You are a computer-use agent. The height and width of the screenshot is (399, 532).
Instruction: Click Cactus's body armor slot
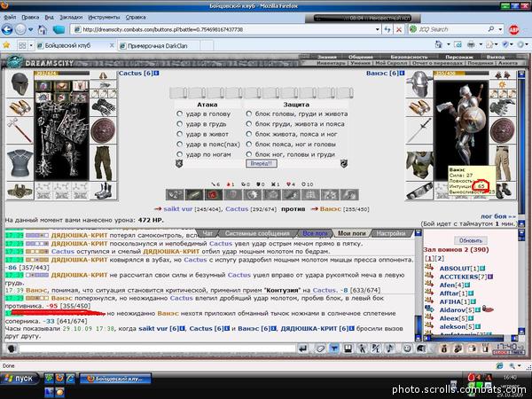point(20,163)
